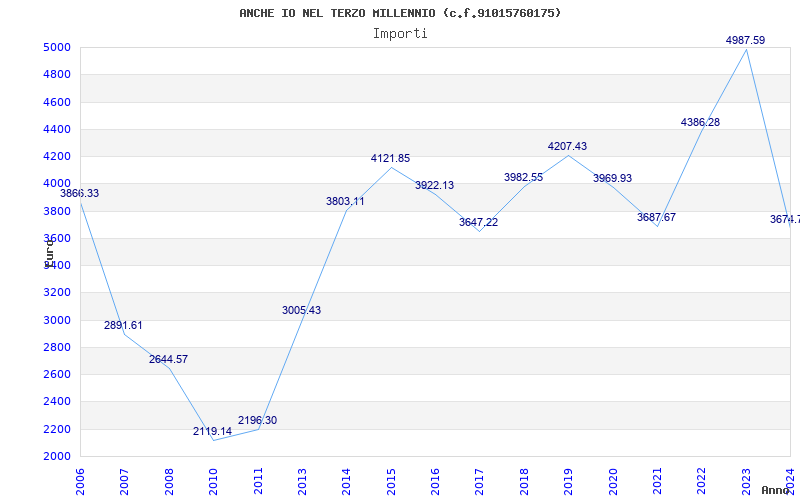Click the y-axis value 4600
This screenshot has height=500, width=800.
pyautogui.click(x=57, y=102)
